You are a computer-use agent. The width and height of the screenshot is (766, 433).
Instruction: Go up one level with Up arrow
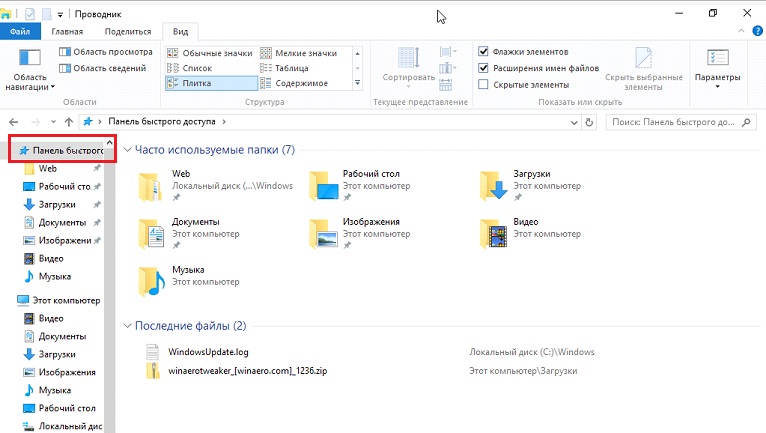(x=69, y=122)
